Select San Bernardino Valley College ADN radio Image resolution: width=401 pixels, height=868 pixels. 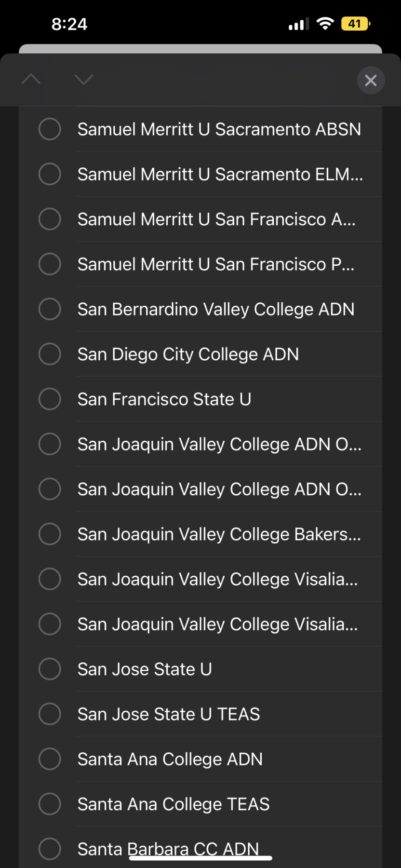tap(50, 309)
